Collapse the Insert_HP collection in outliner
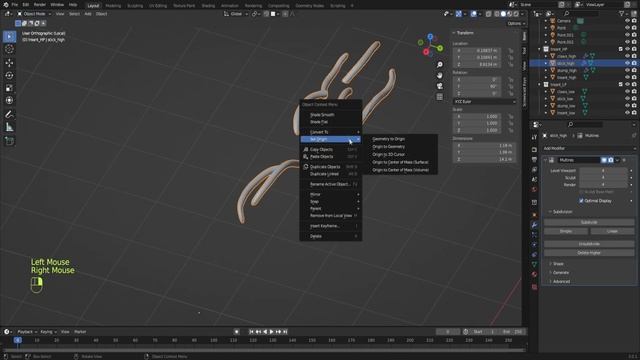Image resolution: width=640 pixels, height=360 pixels. click(x=540, y=49)
